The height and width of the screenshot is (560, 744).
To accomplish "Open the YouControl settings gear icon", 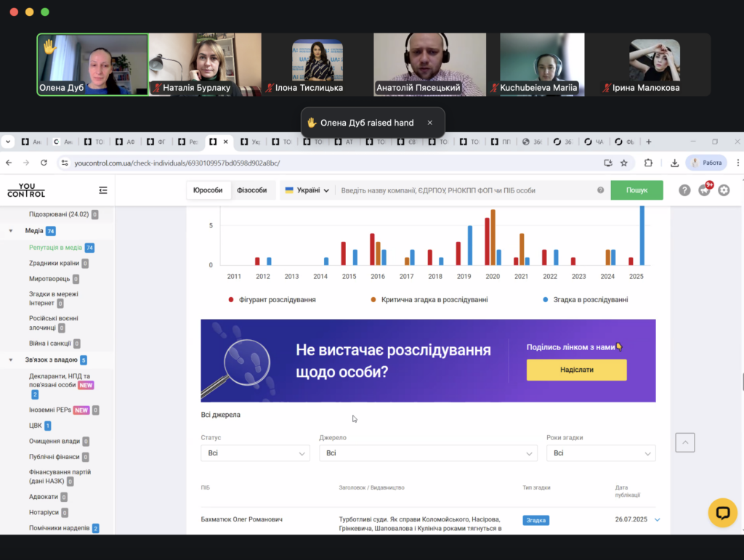I will [724, 190].
